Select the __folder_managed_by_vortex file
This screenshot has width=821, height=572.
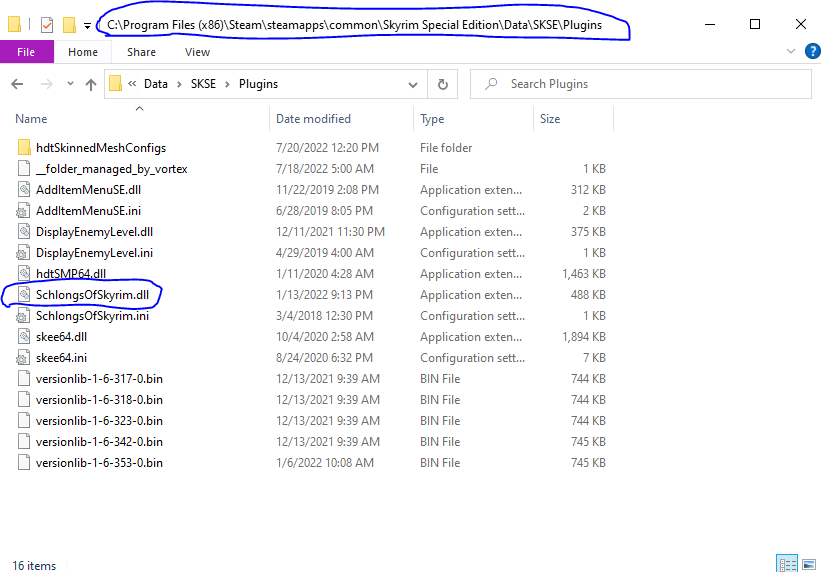pyautogui.click(x=112, y=169)
